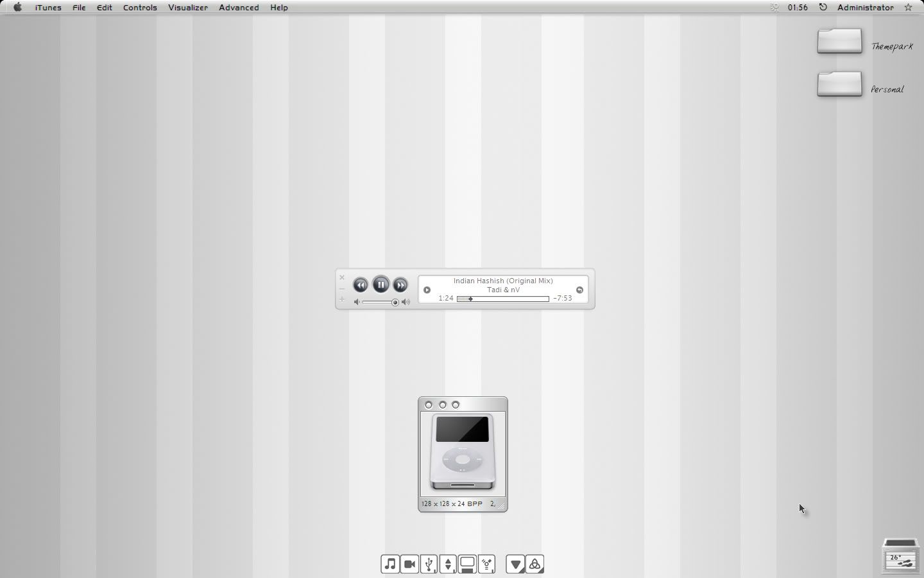The image size is (924, 578).
Task: Click the second round title button of the image viewer
Action: point(442,405)
